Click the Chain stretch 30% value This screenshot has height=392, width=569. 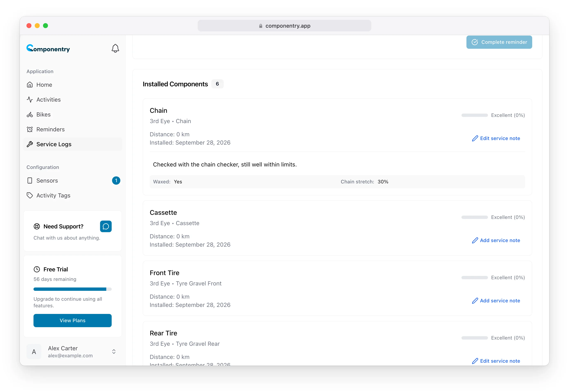pos(383,182)
